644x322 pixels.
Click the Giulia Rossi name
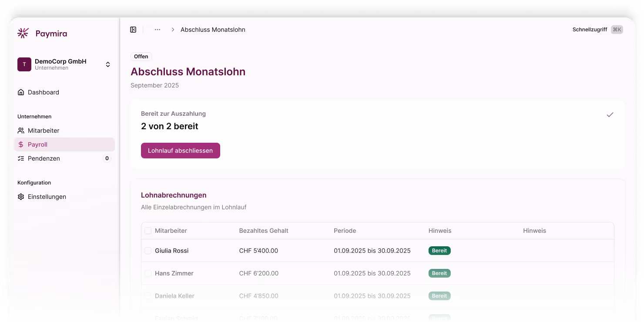click(172, 251)
